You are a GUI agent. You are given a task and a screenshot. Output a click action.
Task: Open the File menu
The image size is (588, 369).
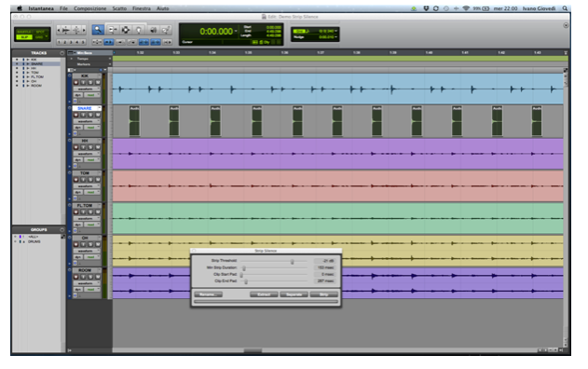click(63, 8)
